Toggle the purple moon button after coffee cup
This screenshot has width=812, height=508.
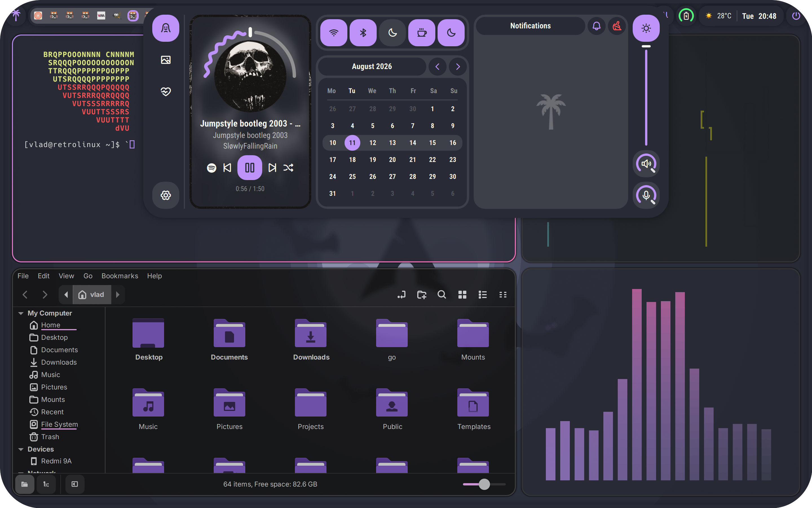tap(451, 32)
